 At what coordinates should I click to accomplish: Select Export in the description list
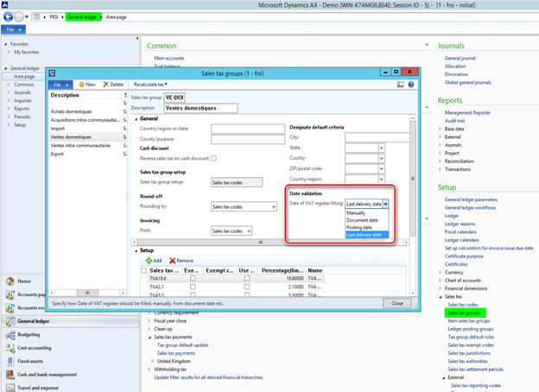57,154
